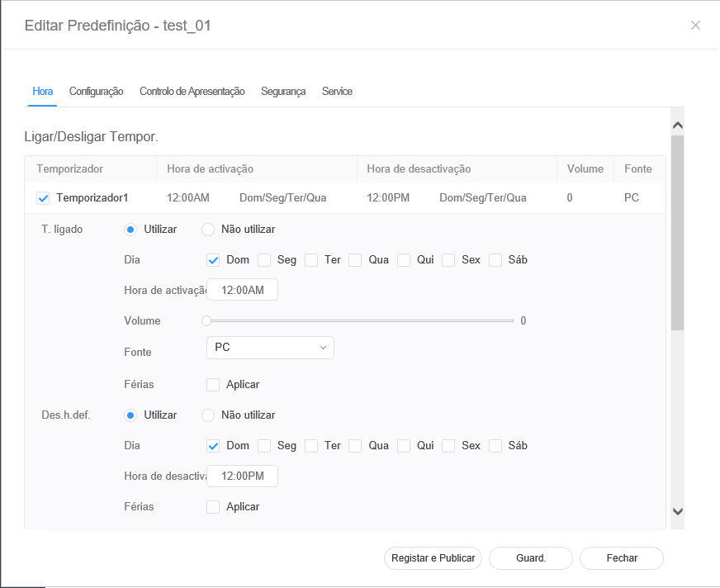Image resolution: width=720 pixels, height=588 pixels.
Task: Click the Registar e Publicar button
Action: coord(433,558)
